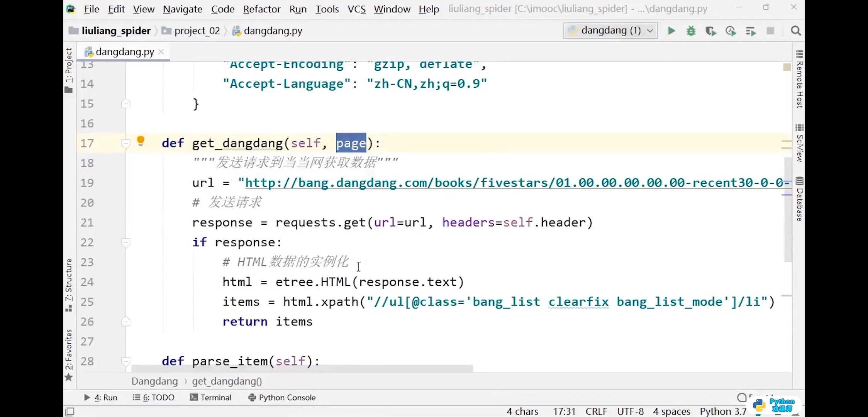Click the liuliang_spider breadcrumb

pos(110,31)
